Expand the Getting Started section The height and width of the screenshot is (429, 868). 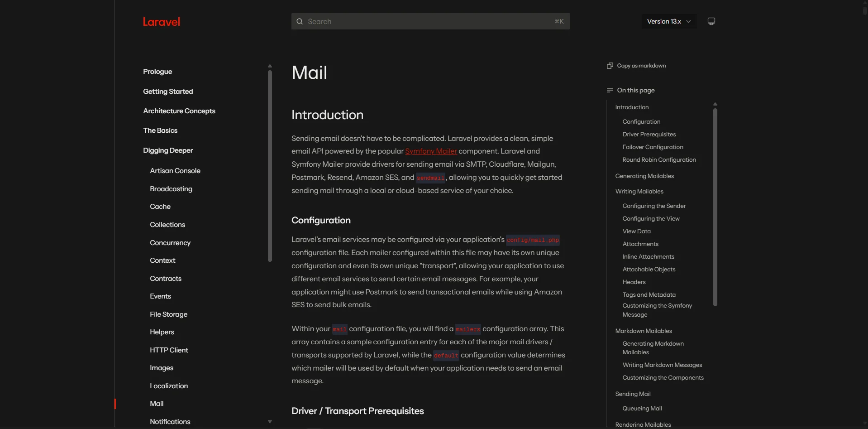pos(168,92)
